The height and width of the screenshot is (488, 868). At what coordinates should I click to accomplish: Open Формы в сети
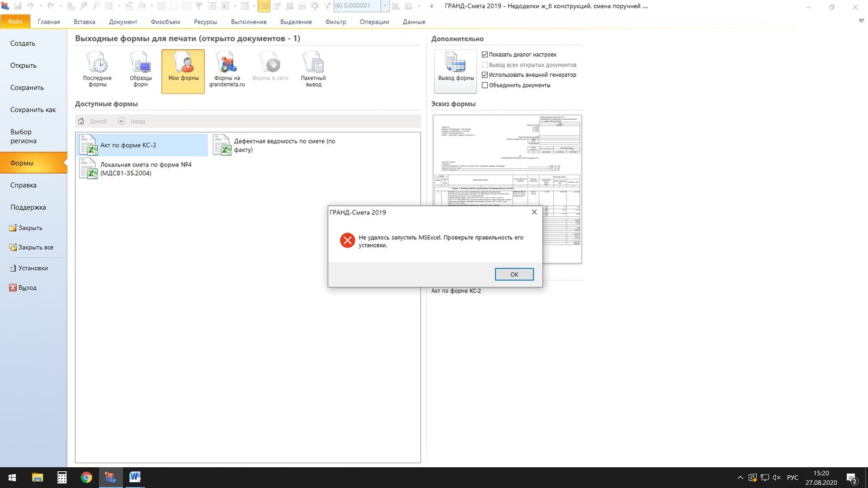coord(270,71)
